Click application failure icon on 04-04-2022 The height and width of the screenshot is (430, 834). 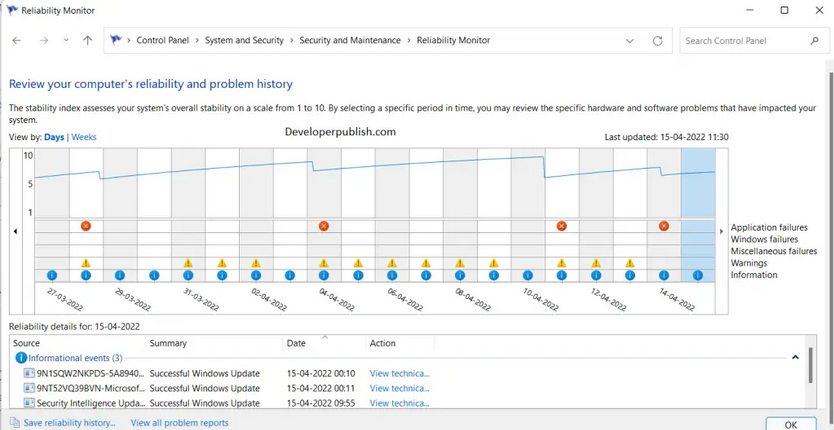coord(323,226)
